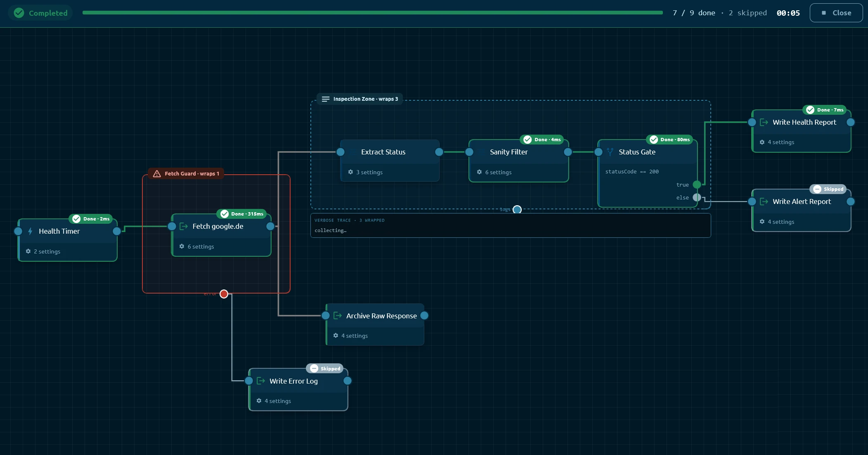The height and width of the screenshot is (455, 868).
Task: Click the Fetch google.de output port
Action: point(270,226)
